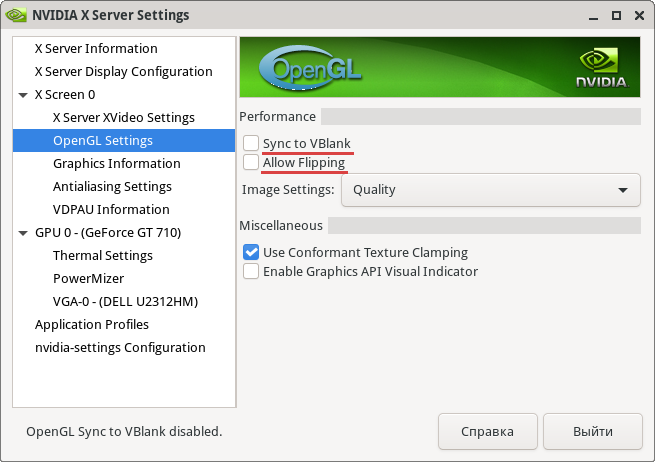655x462 pixels.
Task: Select VGA-0 - (DELL U2312HM) display entry
Action: (x=125, y=301)
